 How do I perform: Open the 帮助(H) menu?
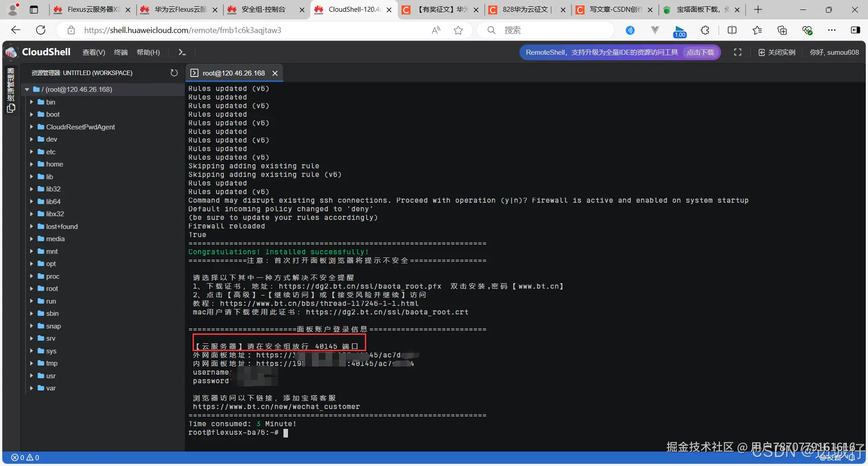tap(148, 52)
